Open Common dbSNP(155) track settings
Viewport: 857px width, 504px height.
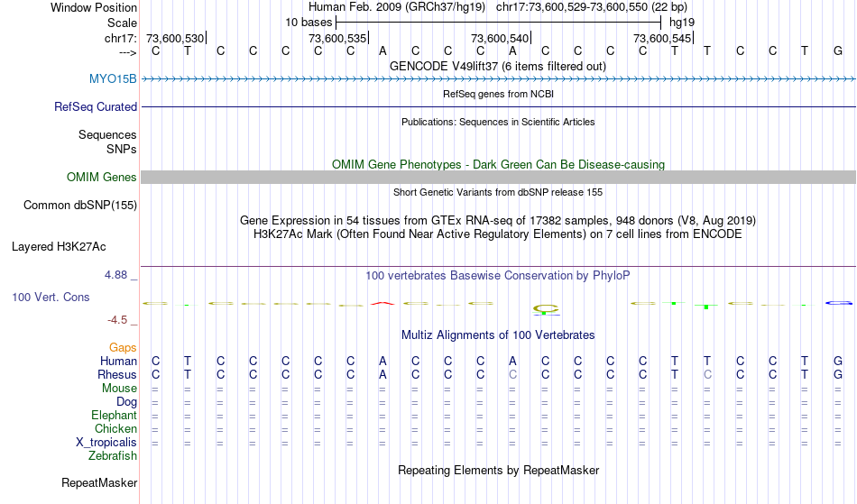tap(80, 206)
